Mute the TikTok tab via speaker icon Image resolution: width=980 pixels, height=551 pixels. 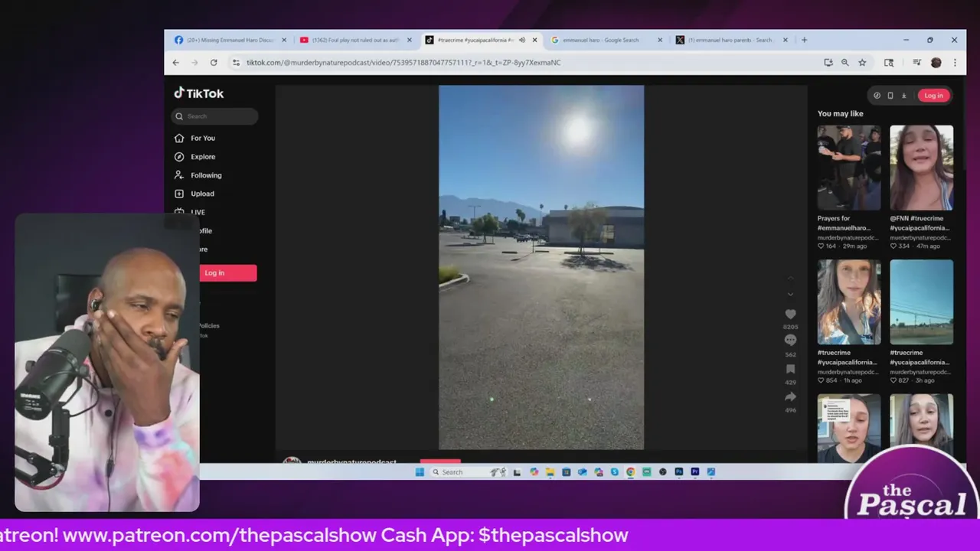(522, 40)
